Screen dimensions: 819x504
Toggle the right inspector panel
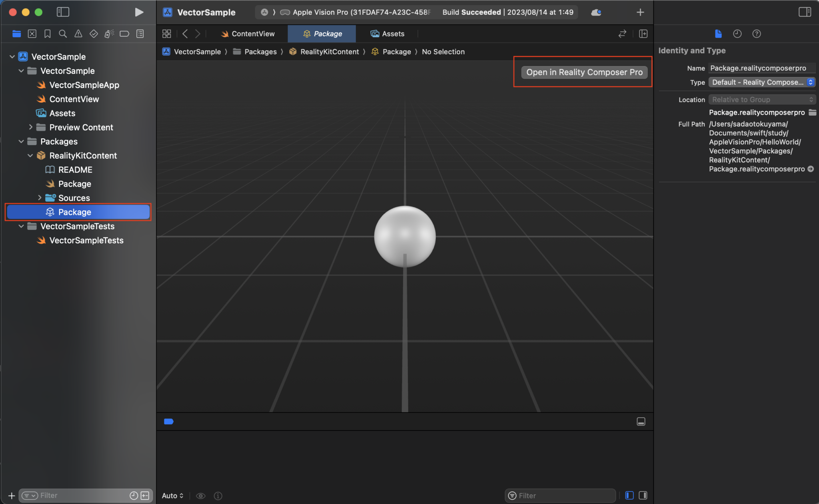tap(805, 12)
